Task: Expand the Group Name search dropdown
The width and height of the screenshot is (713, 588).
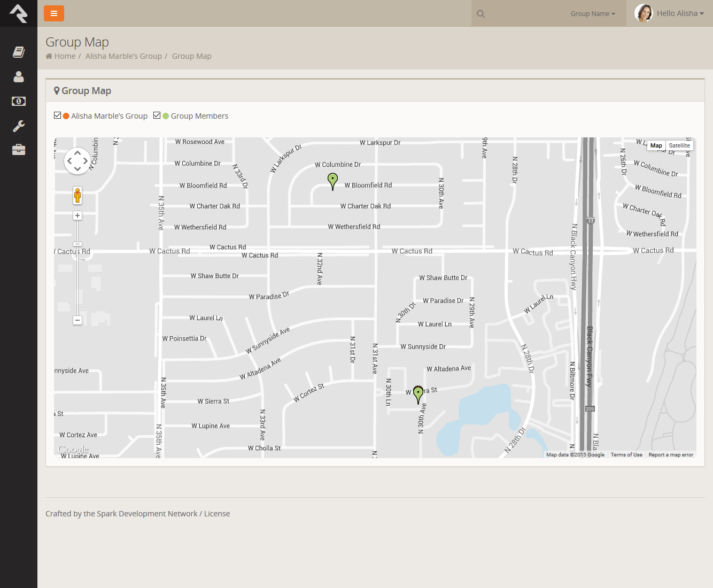Action: pyautogui.click(x=593, y=14)
